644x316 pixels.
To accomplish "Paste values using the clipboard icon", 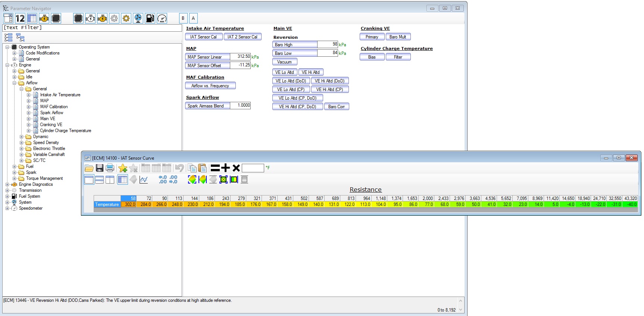I will click(x=202, y=168).
